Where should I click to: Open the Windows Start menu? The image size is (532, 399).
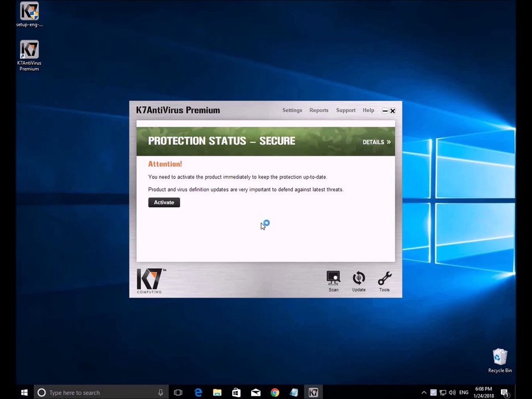coord(24,392)
